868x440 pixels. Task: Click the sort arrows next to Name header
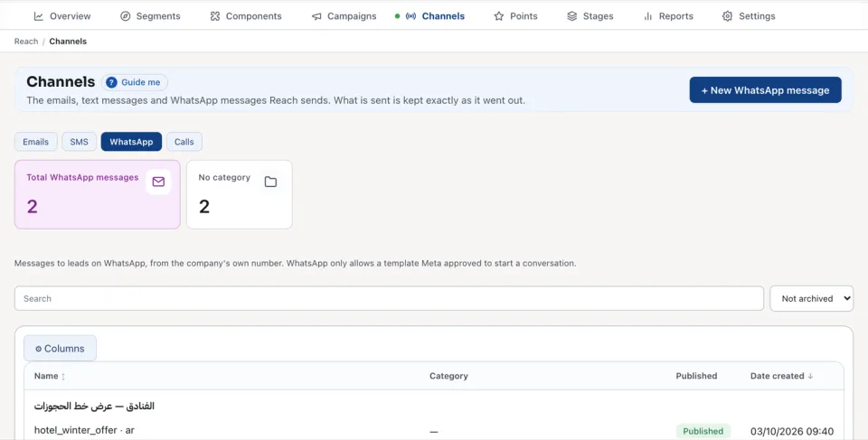(x=63, y=377)
